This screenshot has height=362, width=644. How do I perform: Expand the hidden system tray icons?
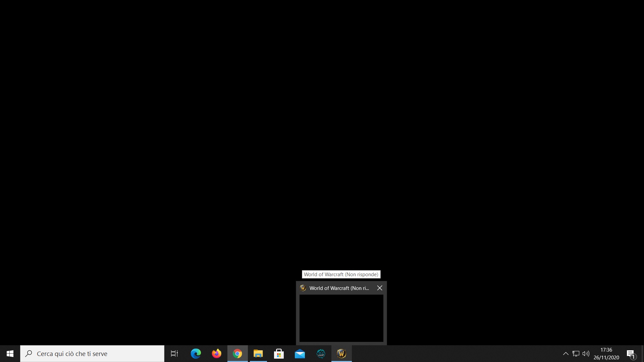(566, 354)
